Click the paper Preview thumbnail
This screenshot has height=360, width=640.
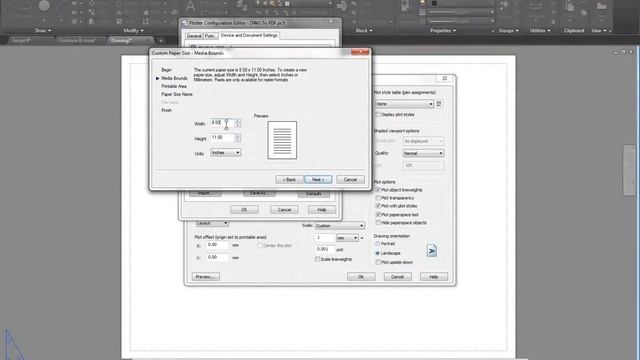point(282,140)
